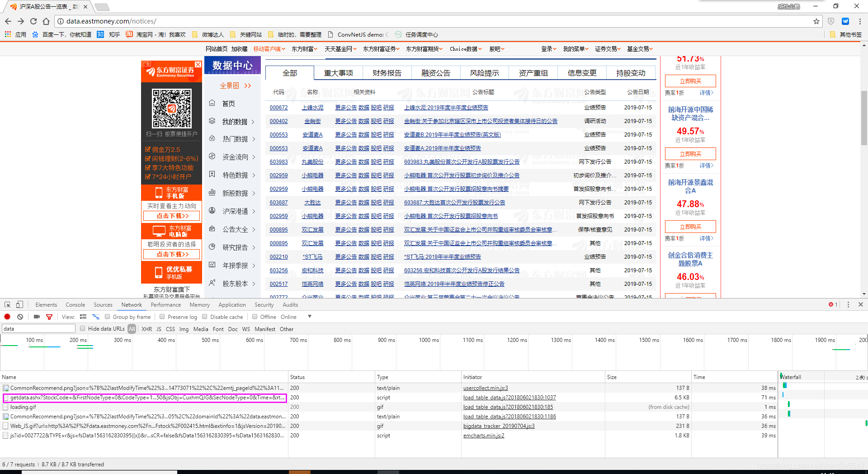The width and height of the screenshot is (868, 474).
Task: Activate the DevTools inspect element picker
Action: (8, 305)
